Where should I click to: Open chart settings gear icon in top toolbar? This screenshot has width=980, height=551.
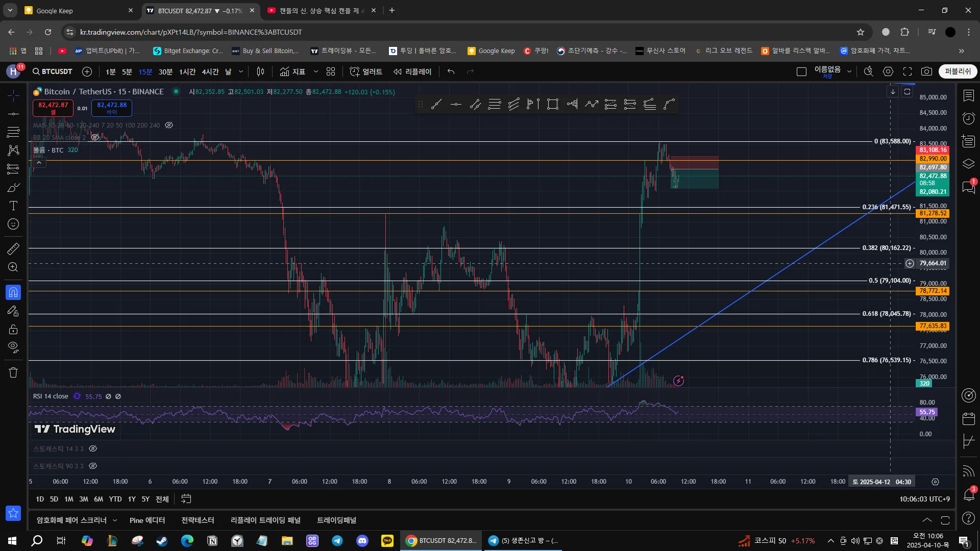coord(888,71)
